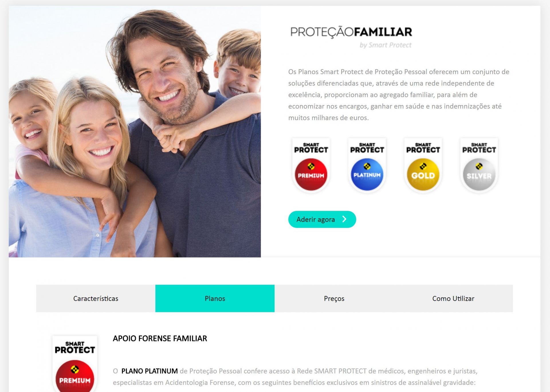
Task: Open the Características tab
Action: (96, 298)
